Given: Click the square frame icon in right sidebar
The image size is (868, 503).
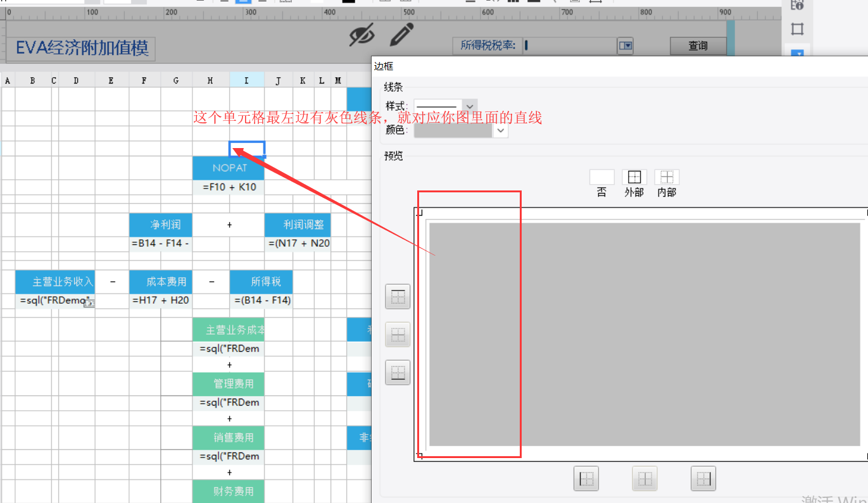Looking at the screenshot, I should 797,29.
